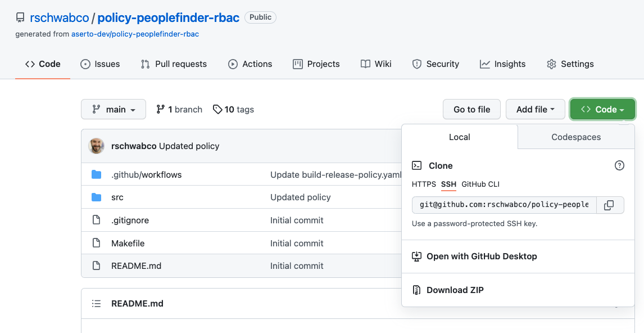644x333 pixels.
Task: Click the README.md table of contents icon
Action: click(97, 304)
